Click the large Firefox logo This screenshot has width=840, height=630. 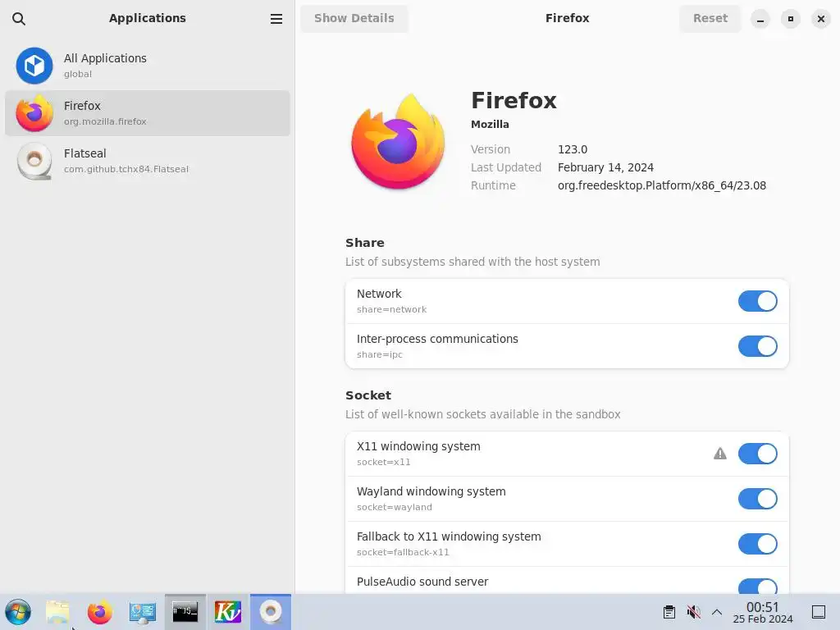(x=398, y=141)
